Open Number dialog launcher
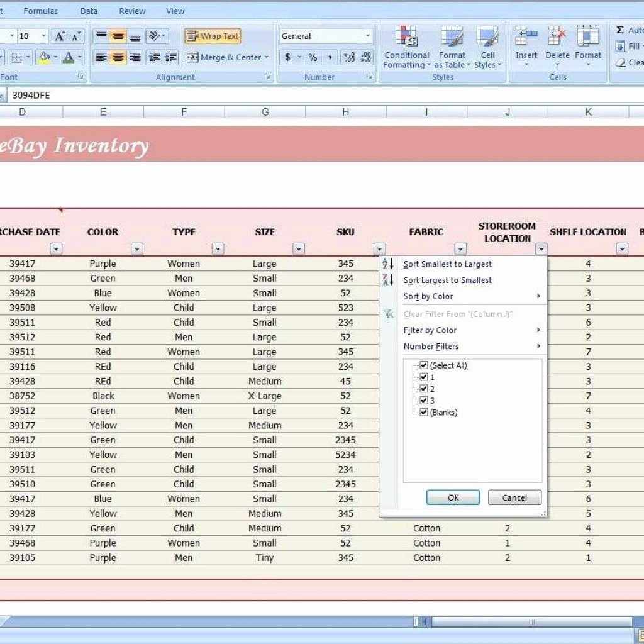 370,77
